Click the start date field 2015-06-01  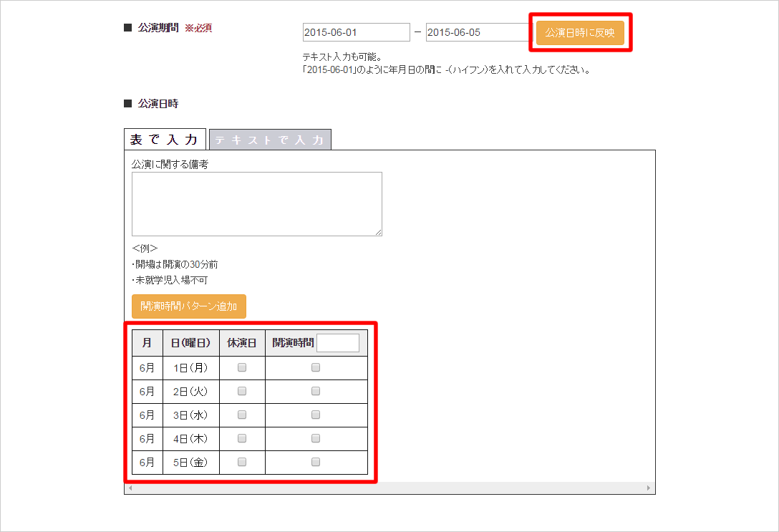tap(356, 33)
